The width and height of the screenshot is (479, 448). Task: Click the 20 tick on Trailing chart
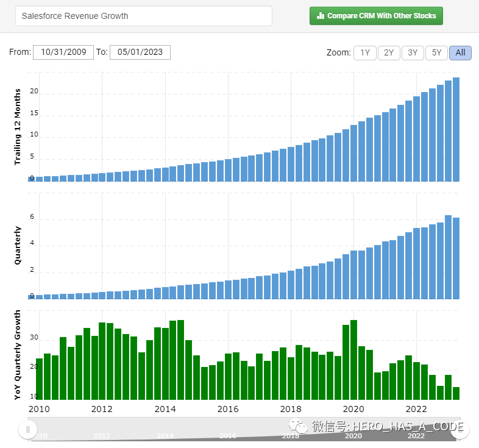pyautogui.click(x=34, y=91)
